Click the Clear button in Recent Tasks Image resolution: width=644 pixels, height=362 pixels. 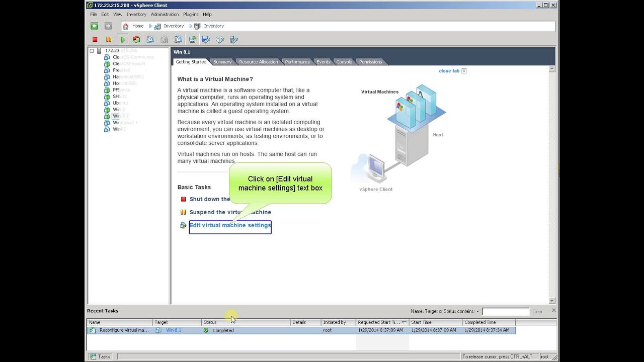tap(537, 311)
